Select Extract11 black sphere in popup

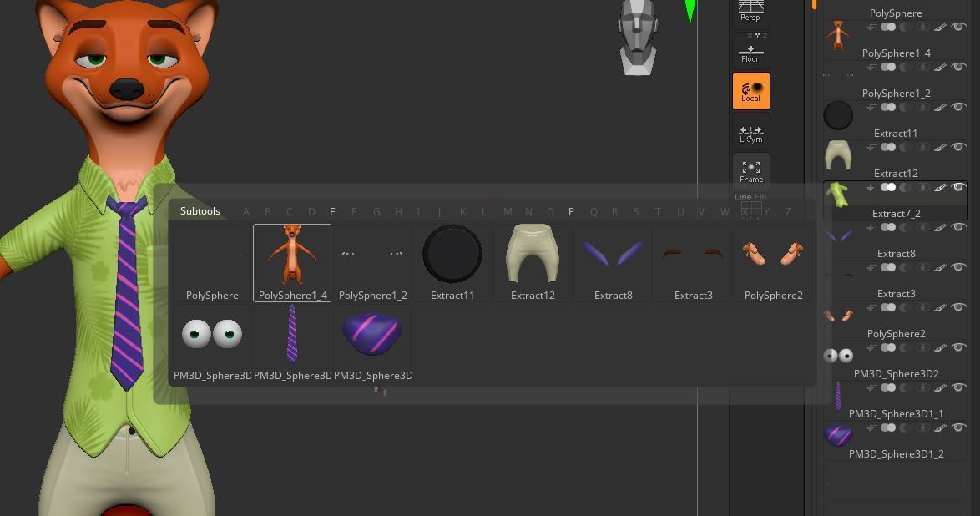click(x=452, y=263)
